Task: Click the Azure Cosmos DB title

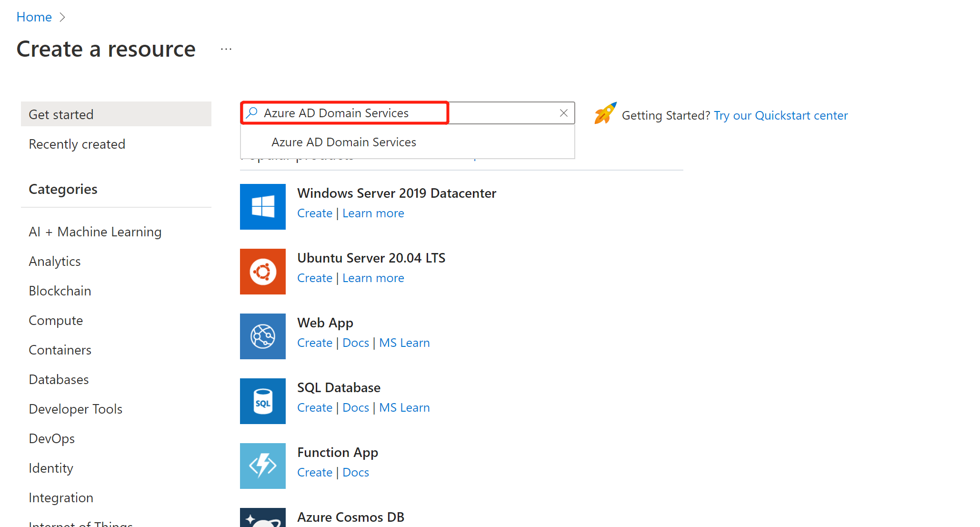Action: 350,517
